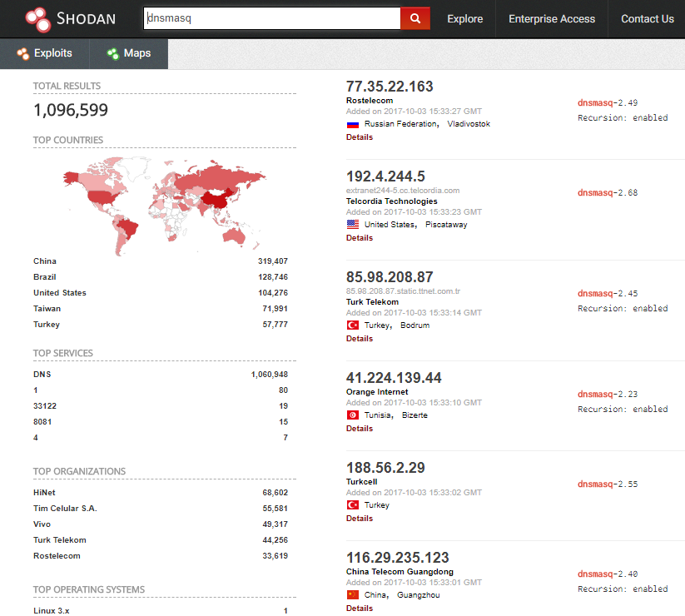
Task: Filter results by China country
Action: [45, 261]
